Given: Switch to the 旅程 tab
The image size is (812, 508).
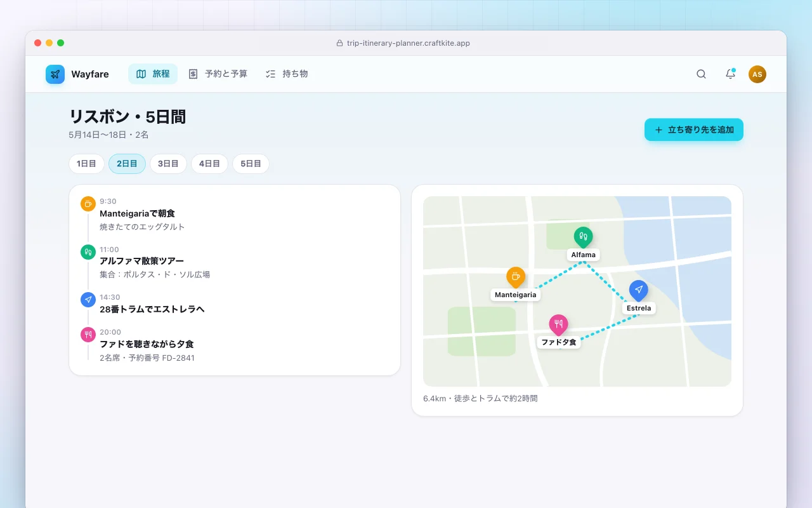Looking at the screenshot, I should [153, 74].
